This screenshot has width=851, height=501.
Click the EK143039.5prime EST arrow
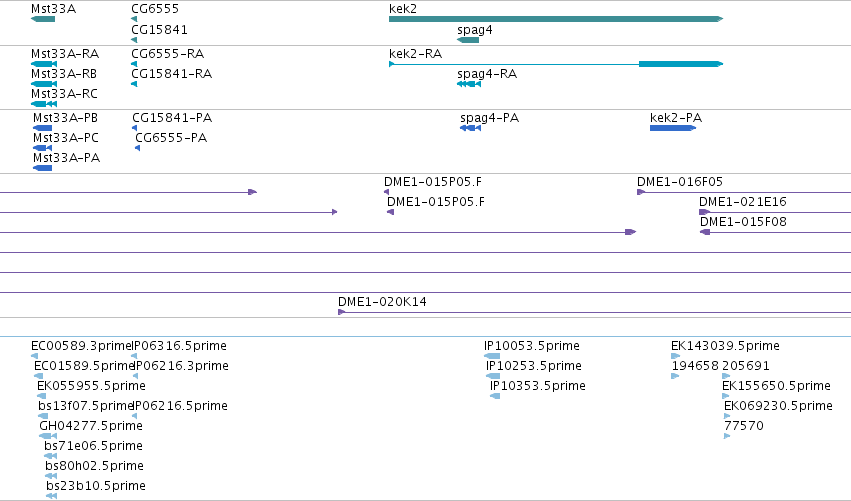tap(676, 356)
